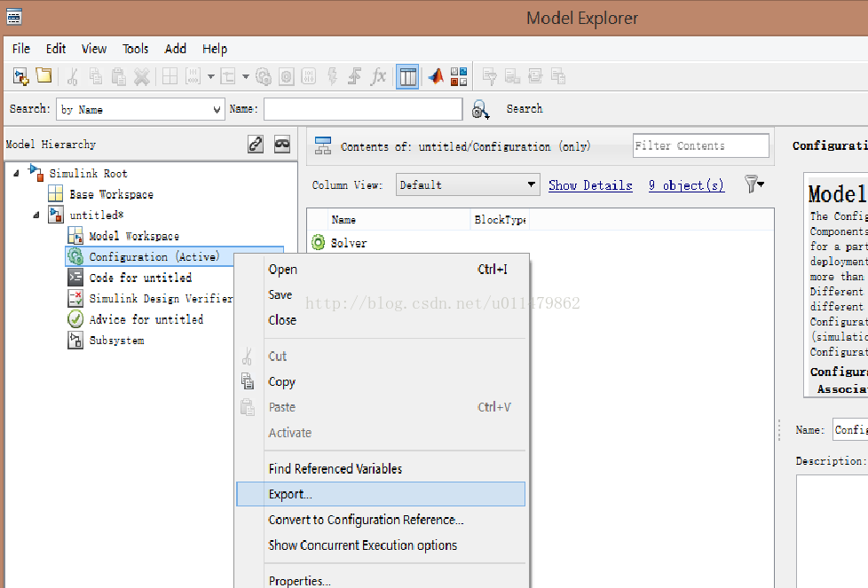Screen dimensions: 868x588
Task: Click the 9 object(s) link
Action: click(x=686, y=185)
